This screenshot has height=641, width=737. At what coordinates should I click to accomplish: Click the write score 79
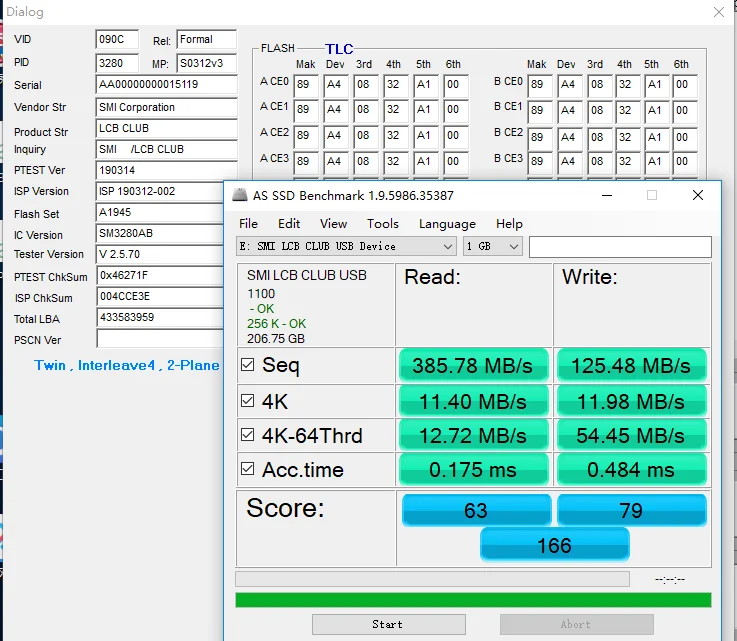coord(632,510)
